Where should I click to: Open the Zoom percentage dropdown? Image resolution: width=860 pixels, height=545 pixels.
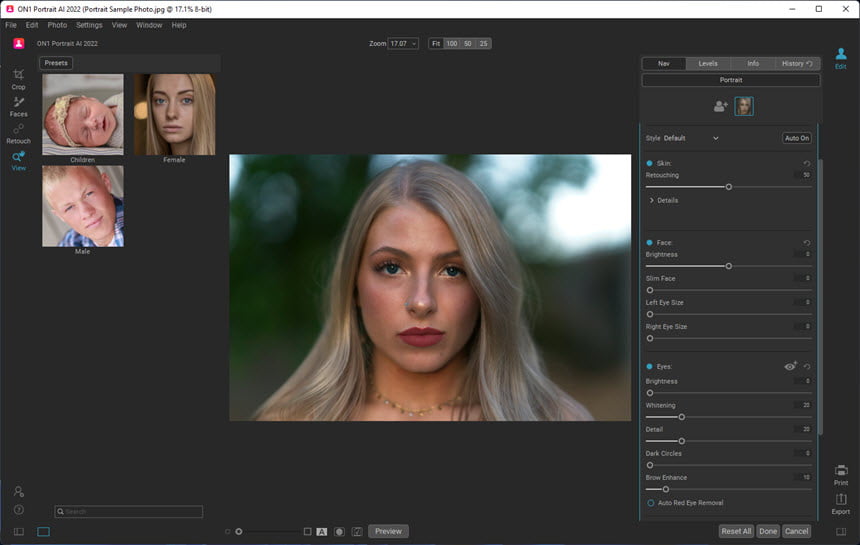coord(403,43)
